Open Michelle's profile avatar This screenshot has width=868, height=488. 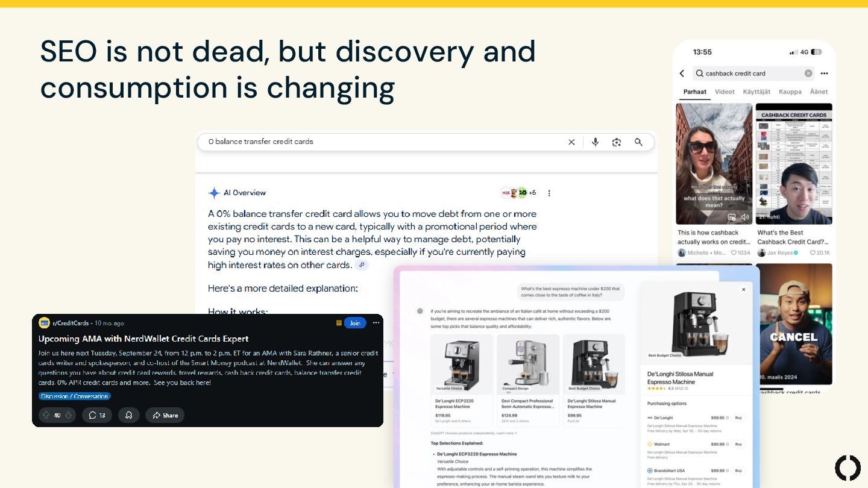click(x=682, y=253)
